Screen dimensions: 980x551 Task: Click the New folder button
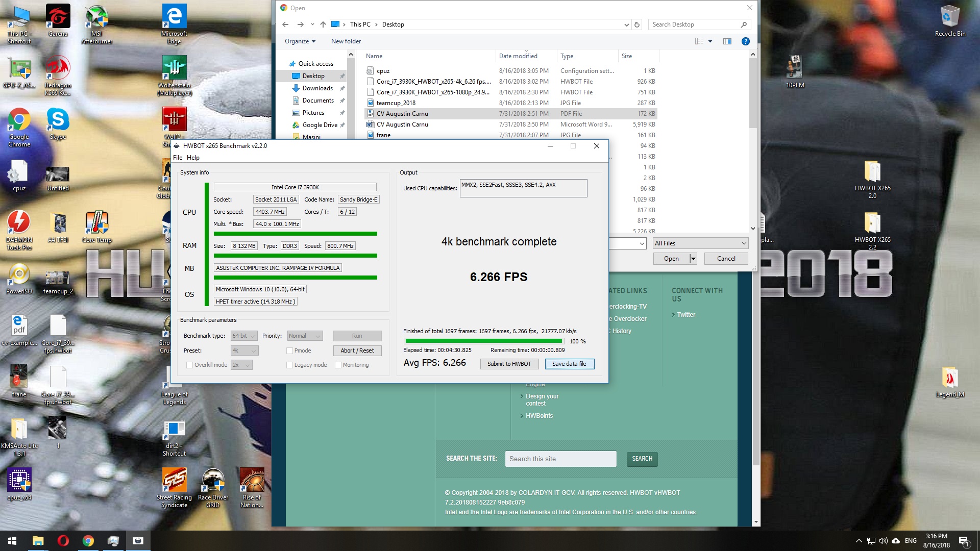point(346,41)
